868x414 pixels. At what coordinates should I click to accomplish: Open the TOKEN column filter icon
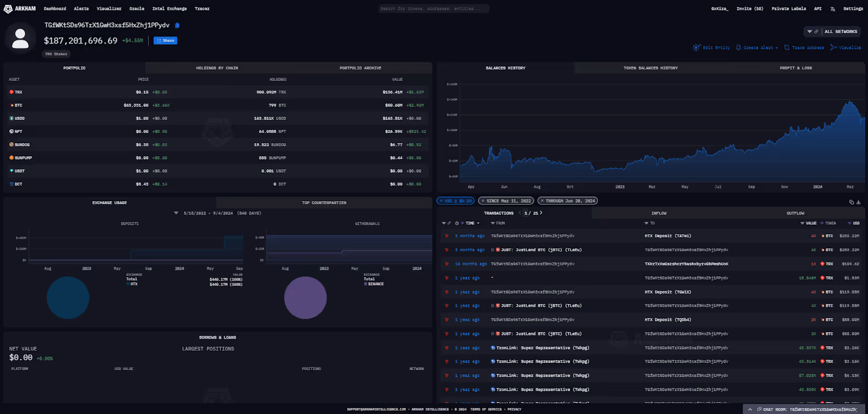pos(822,223)
